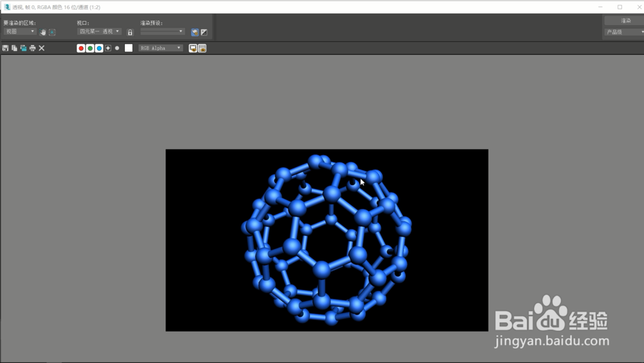Open the environment and effects dialog icon

point(204,32)
